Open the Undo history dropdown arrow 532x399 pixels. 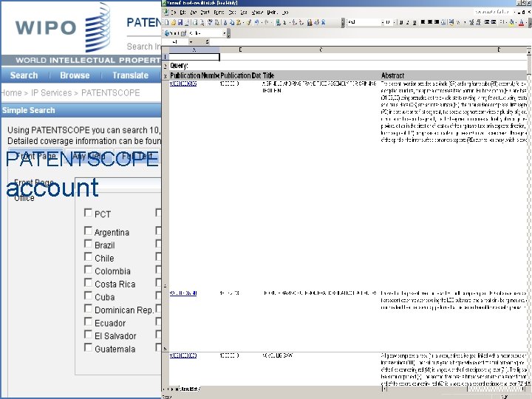tap(262, 22)
